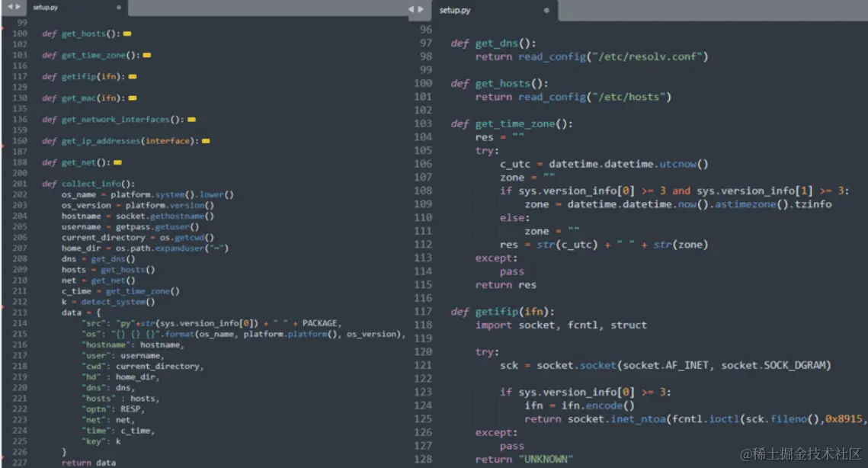Expand the folded get_ip_addresses function
The width and height of the screenshot is (868, 468).
206,141
